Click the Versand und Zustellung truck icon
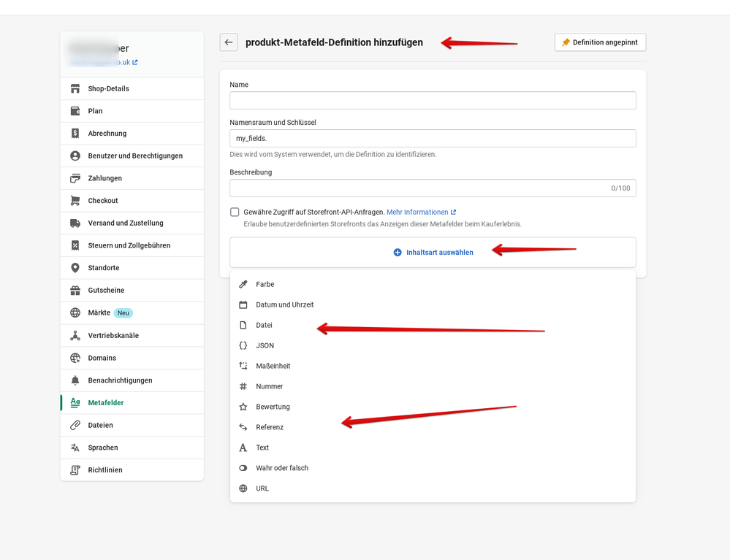This screenshot has width=730, height=560. pyautogui.click(x=75, y=223)
